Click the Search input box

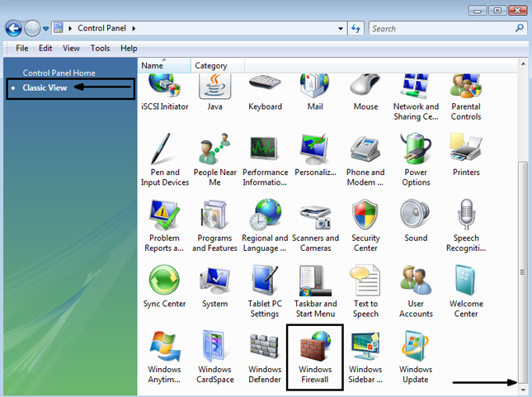click(x=440, y=28)
